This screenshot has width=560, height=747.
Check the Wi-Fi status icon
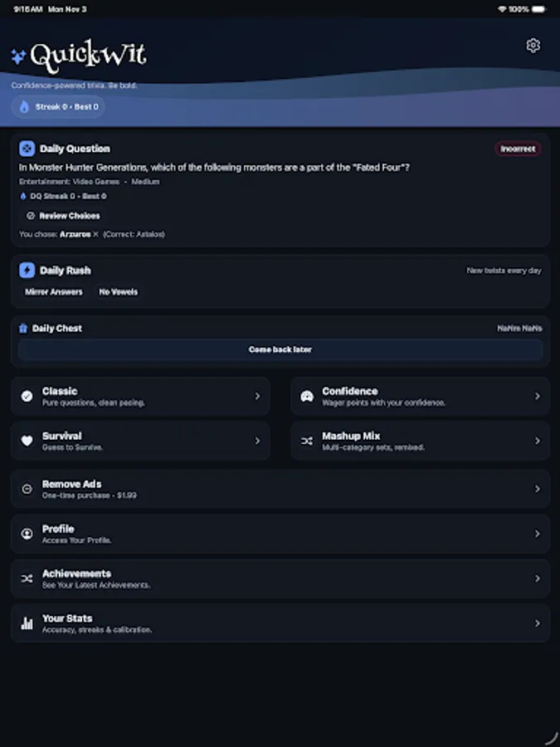(501, 9)
